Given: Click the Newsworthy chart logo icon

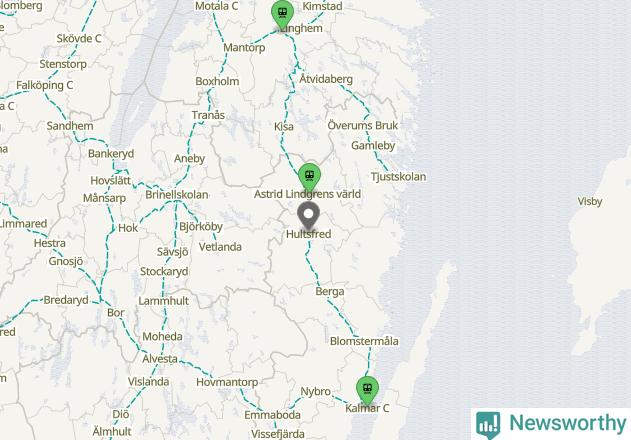Looking at the screenshot, I should 488,425.
